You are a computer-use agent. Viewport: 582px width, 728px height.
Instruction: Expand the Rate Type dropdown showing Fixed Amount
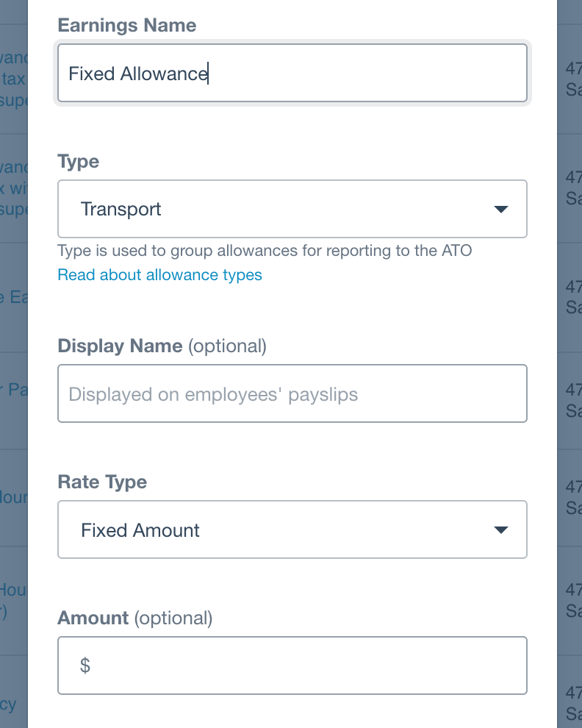tap(292, 529)
